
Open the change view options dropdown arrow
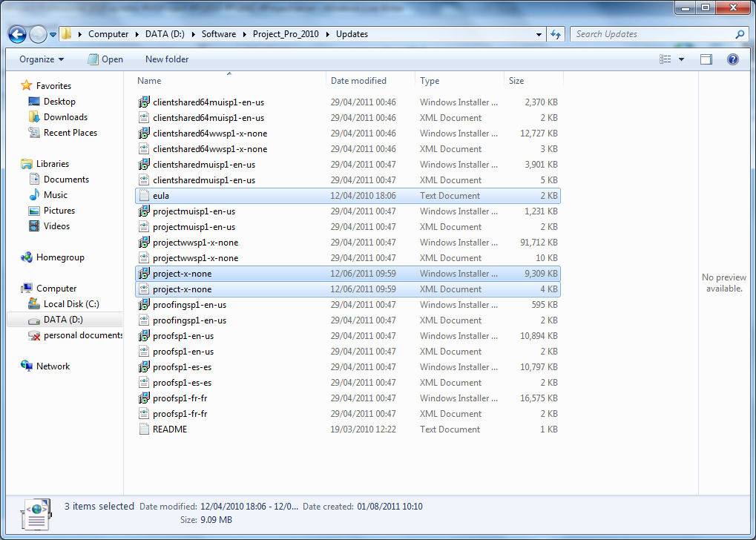682,59
